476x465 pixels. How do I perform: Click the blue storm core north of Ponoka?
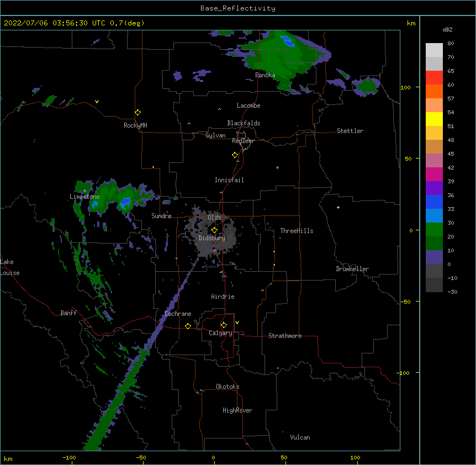click(287, 41)
